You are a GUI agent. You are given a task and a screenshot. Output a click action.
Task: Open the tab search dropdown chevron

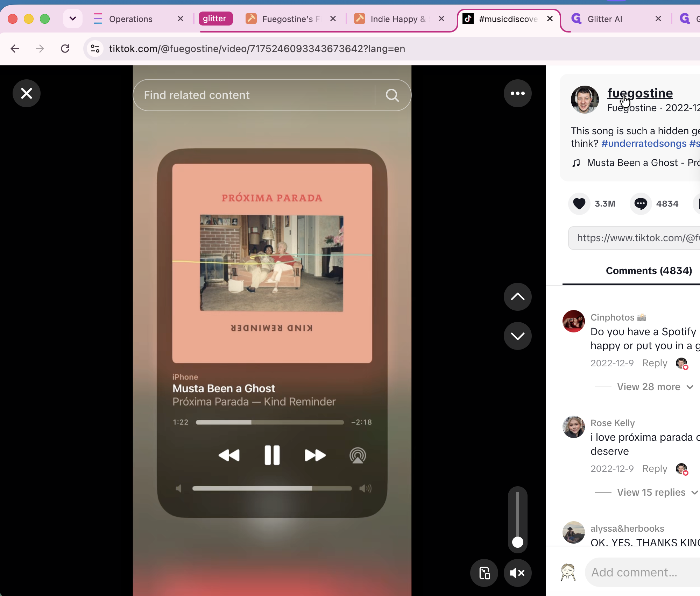point(73,19)
